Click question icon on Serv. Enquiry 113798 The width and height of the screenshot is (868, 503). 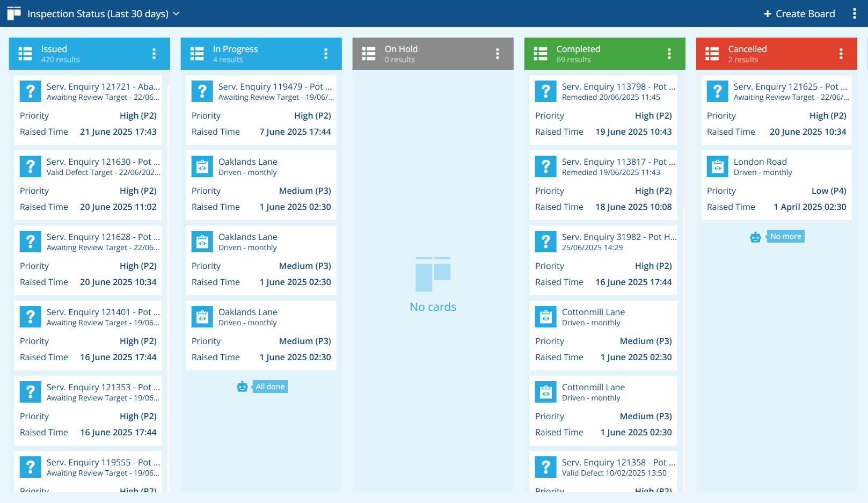(x=546, y=91)
